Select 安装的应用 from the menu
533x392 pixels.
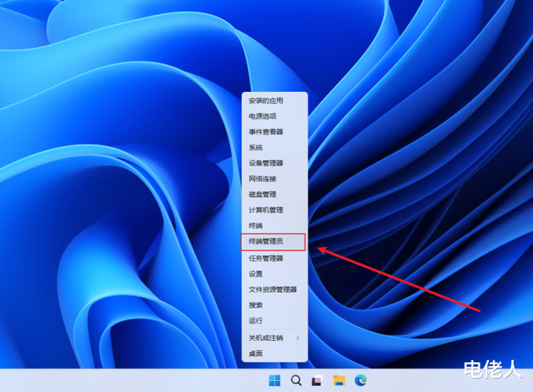pos(275,101)
